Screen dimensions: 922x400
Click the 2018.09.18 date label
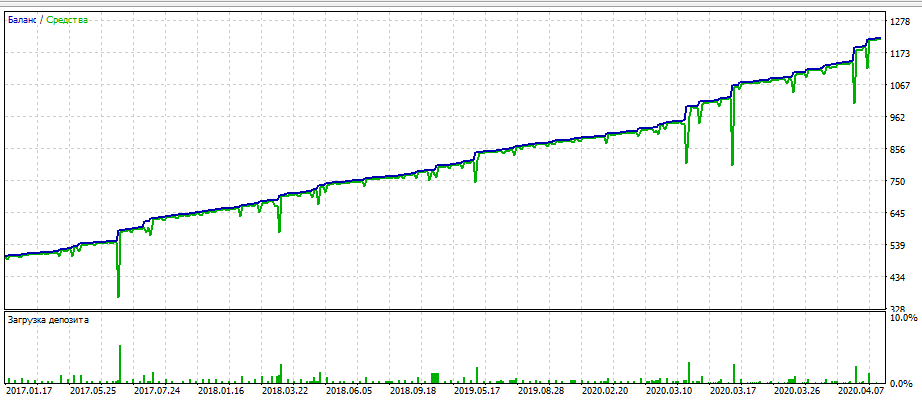click(413, 390)
